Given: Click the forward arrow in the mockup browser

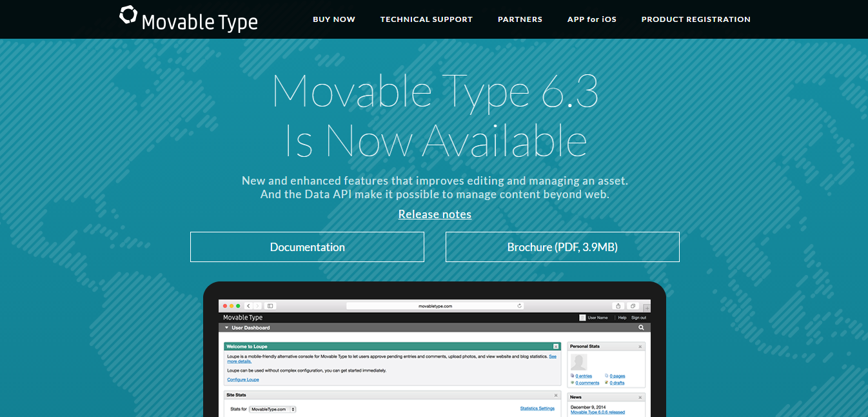Looking at the screenshot, I should [257, 306].
